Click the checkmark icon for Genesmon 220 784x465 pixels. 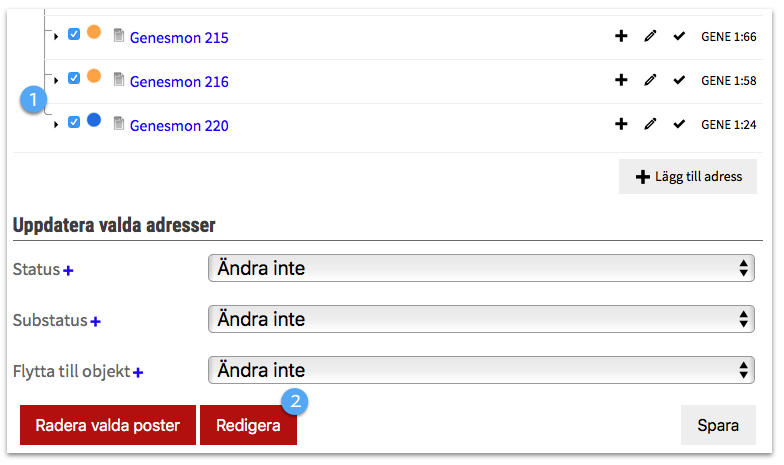click(680, 125)
